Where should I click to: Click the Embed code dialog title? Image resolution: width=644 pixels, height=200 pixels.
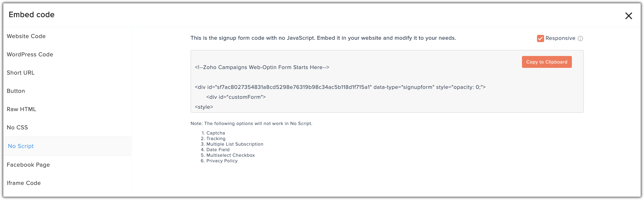click(32, 14)
